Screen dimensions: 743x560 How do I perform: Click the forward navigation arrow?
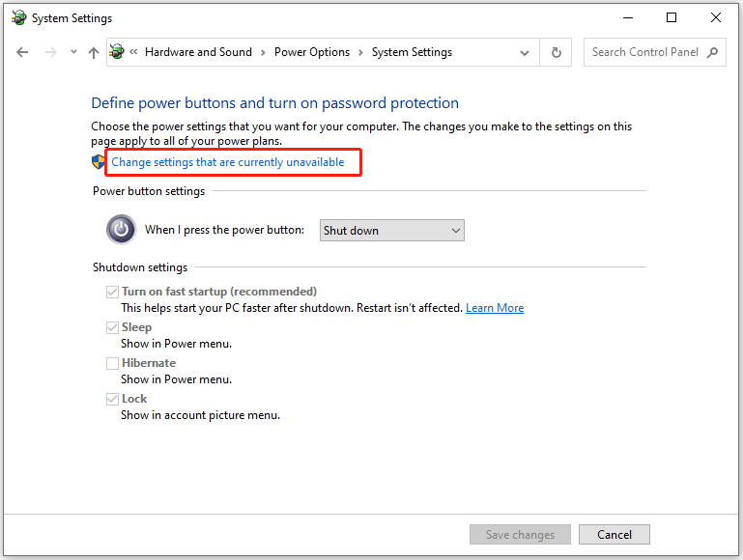[x=50, y=52]
